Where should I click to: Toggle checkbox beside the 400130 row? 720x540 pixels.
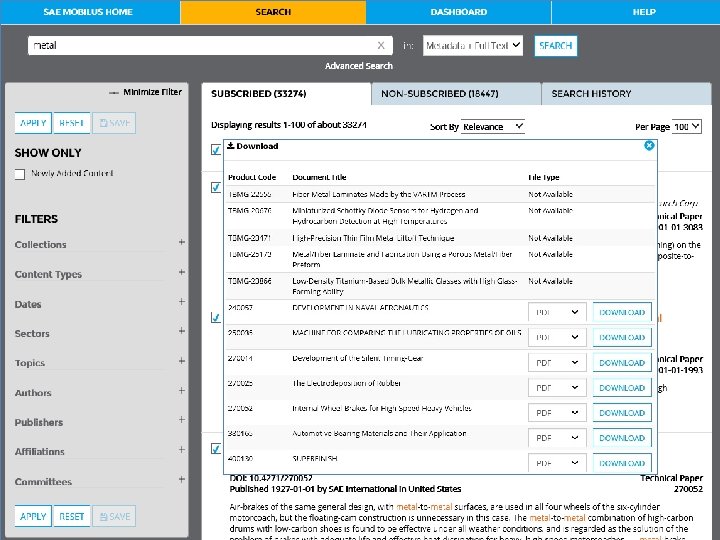216,448
